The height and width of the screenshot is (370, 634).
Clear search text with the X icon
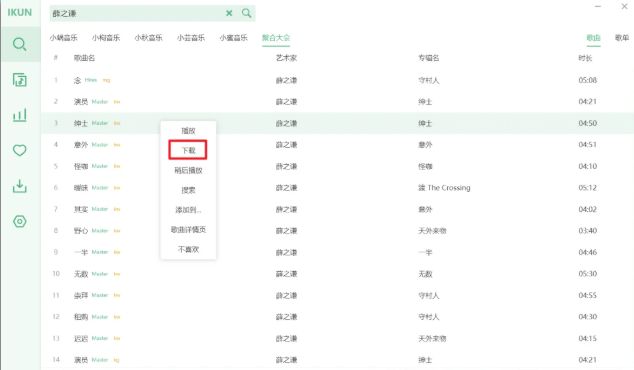[x=229, y=13]
